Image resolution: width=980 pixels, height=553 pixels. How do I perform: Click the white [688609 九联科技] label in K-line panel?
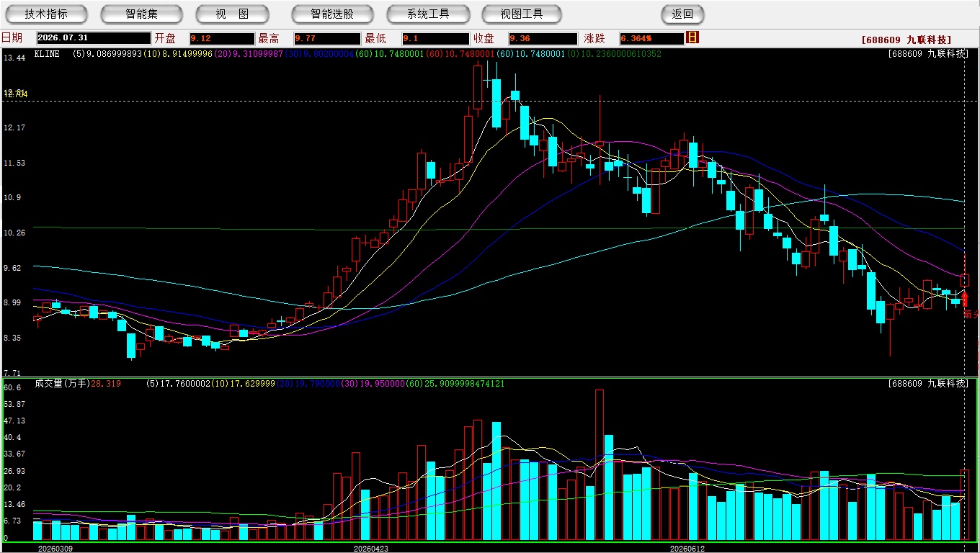click(x=928, y=54)
